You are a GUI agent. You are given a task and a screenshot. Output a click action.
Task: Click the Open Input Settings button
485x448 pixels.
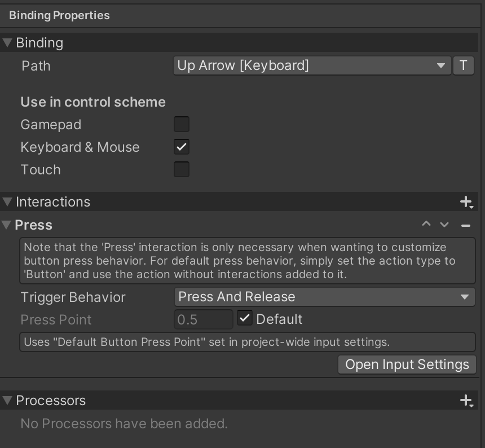[x=407, y=364]
